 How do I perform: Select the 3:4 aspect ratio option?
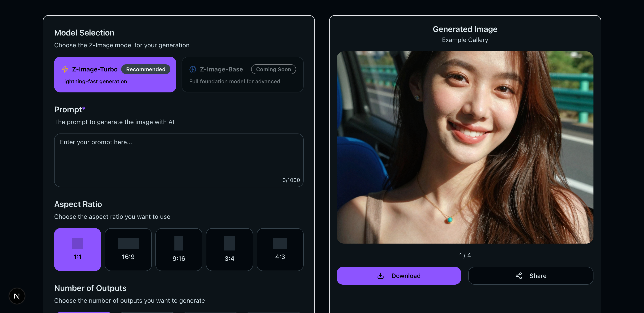[229, 249]
